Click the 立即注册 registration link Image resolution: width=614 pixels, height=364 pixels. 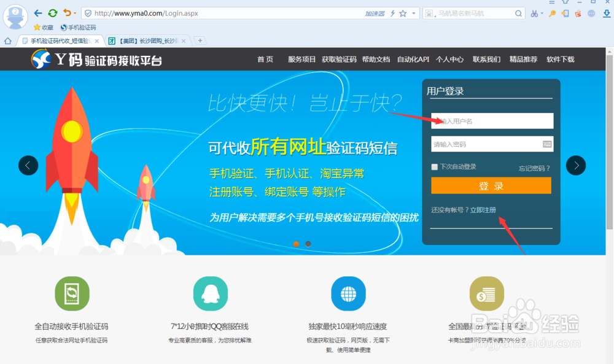[484, 210]
